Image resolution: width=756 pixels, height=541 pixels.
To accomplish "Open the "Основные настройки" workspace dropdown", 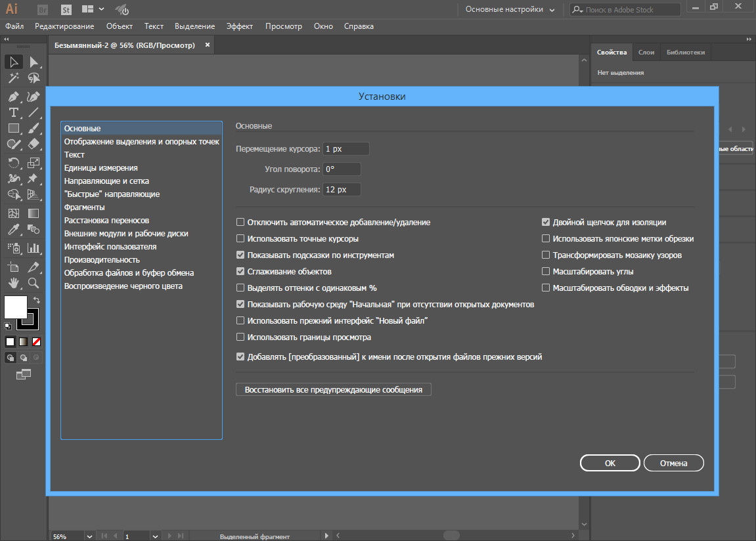I will [x=510, y=10].
